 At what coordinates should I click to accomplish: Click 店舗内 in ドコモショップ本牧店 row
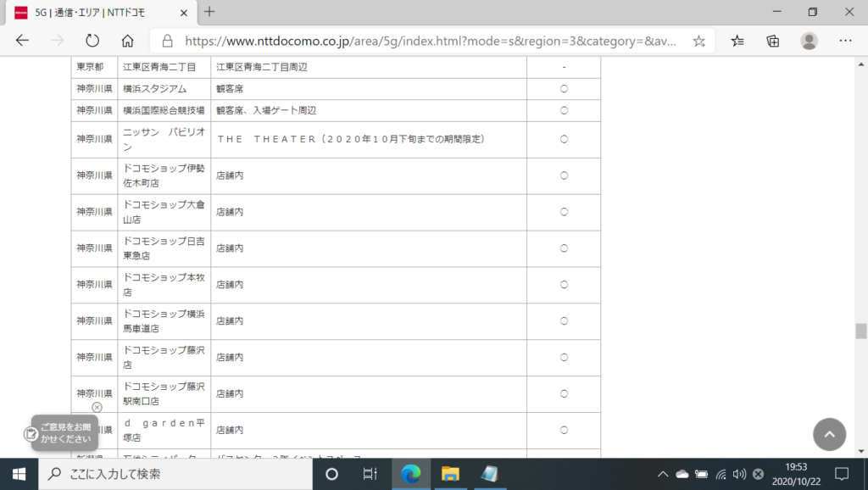(229, 285)
